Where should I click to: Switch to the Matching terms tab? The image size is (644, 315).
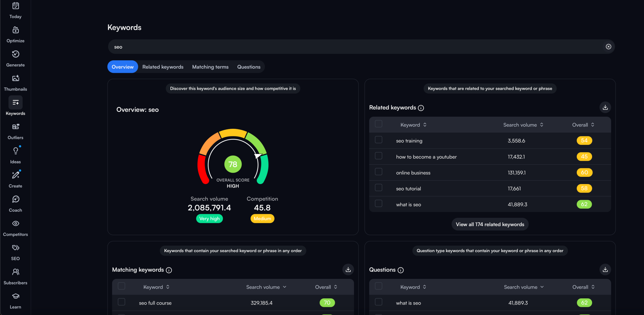tap(210, 67)
